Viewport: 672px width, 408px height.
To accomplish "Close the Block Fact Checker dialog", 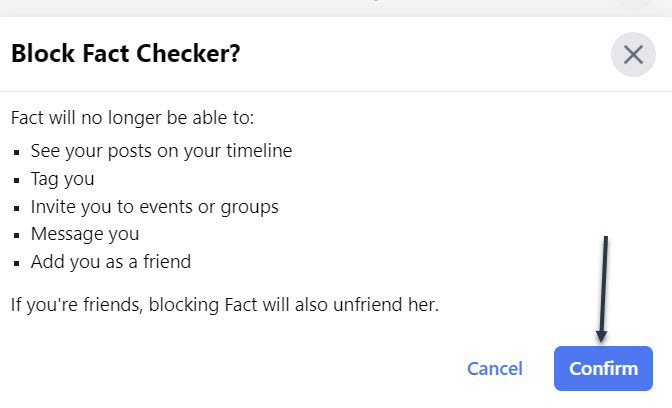I will (632, 54).
